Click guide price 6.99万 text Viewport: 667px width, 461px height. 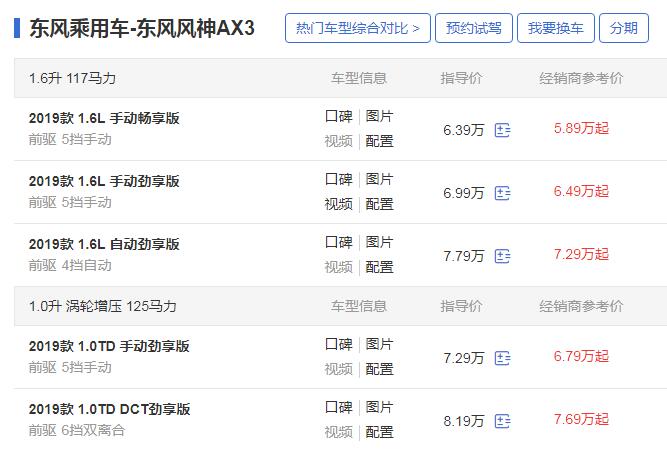[464, 193]
